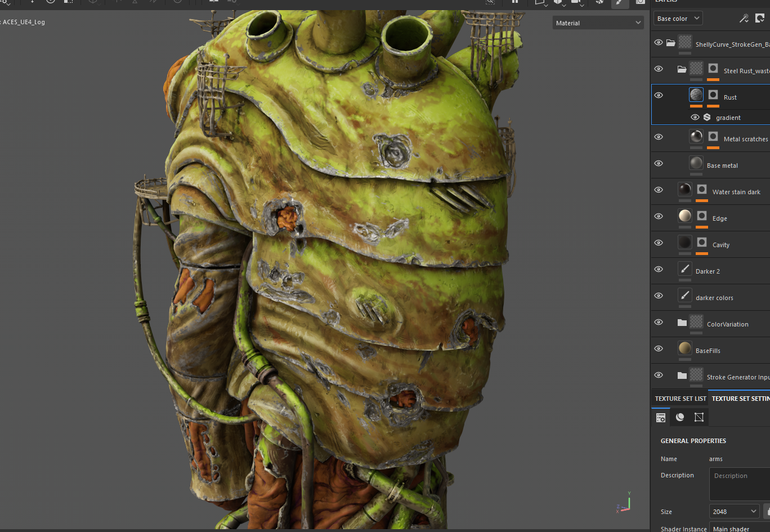Screen dimensions: 770x532
Task: Select the Metal scratches mask icon
Action: click(713, 136)
